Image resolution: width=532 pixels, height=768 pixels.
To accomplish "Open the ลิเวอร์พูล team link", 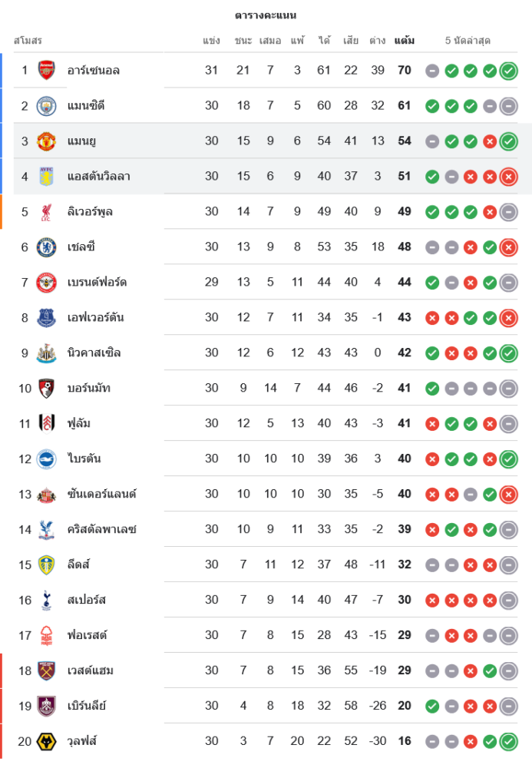I will click(91, 212).
